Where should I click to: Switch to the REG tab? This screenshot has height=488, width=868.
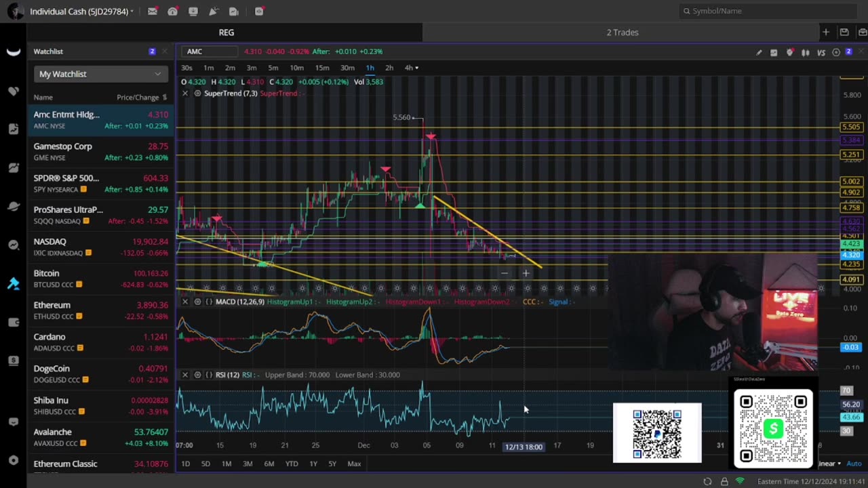coord(226,32)
